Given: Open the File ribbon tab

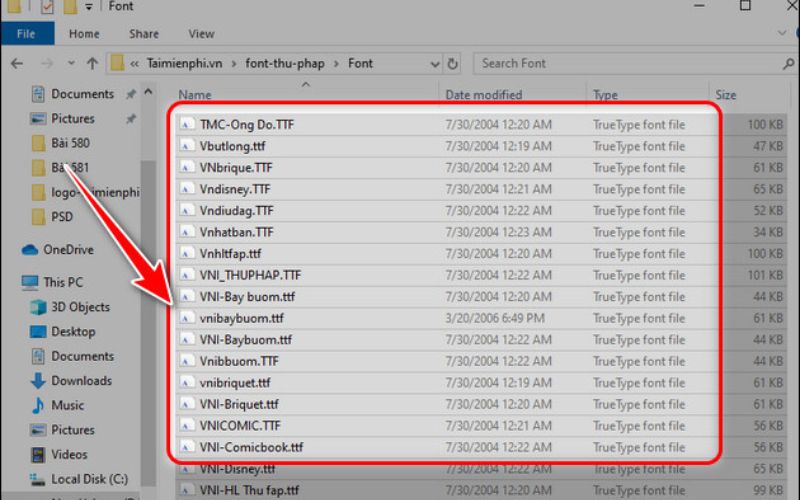Looking at the screenshot, I should pyautogui.click(x=27, y=34).
